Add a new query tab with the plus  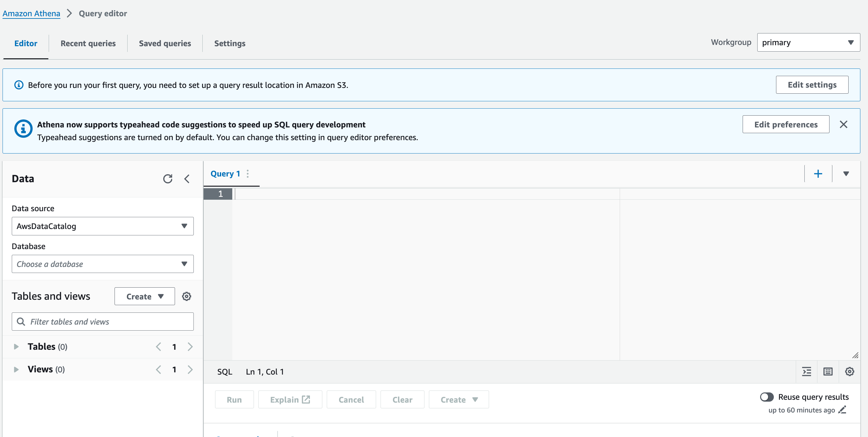tap(818, 173)
